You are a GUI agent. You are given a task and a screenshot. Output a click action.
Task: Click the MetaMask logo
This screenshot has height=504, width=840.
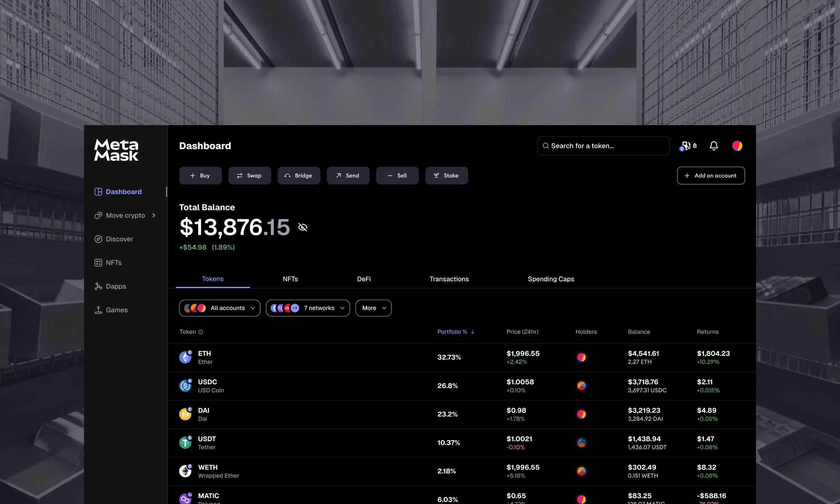tap(116, 150)
